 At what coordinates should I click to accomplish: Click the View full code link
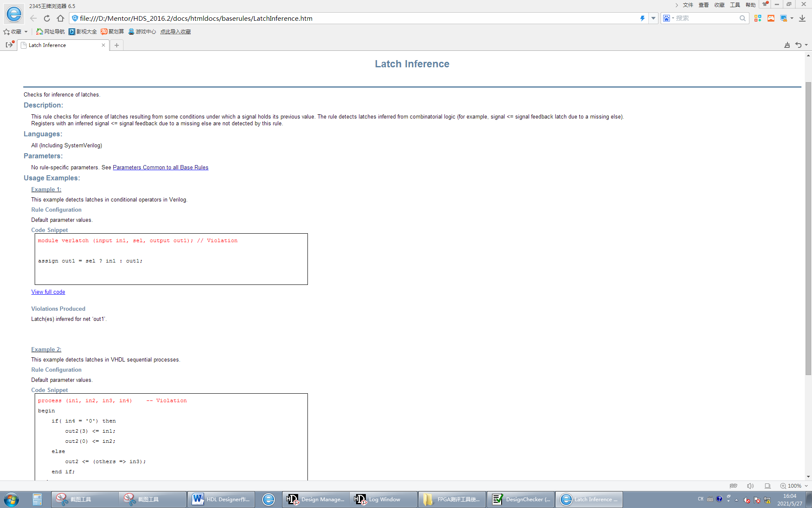(48, 292)
